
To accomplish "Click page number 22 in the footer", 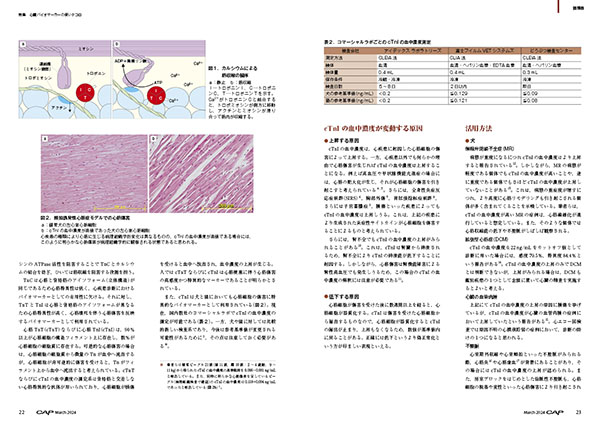I will tap(22, 412).
